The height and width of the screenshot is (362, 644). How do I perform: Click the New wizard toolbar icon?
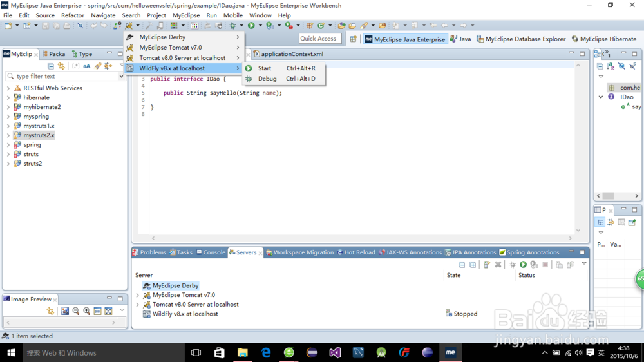click(8, 26)
